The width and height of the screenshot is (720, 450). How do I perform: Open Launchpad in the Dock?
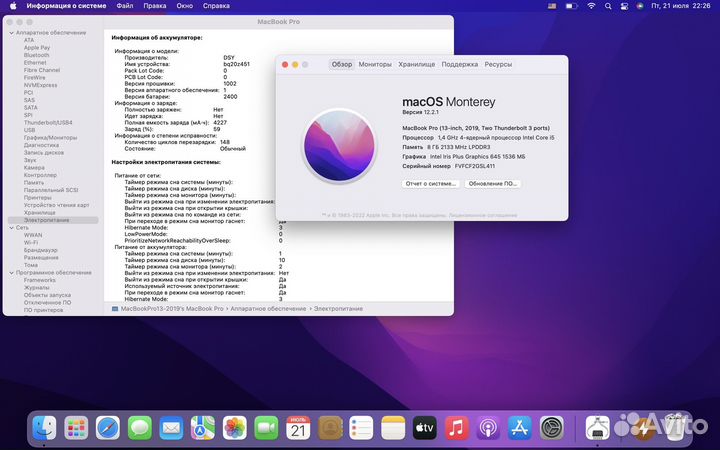coord(76,428)
